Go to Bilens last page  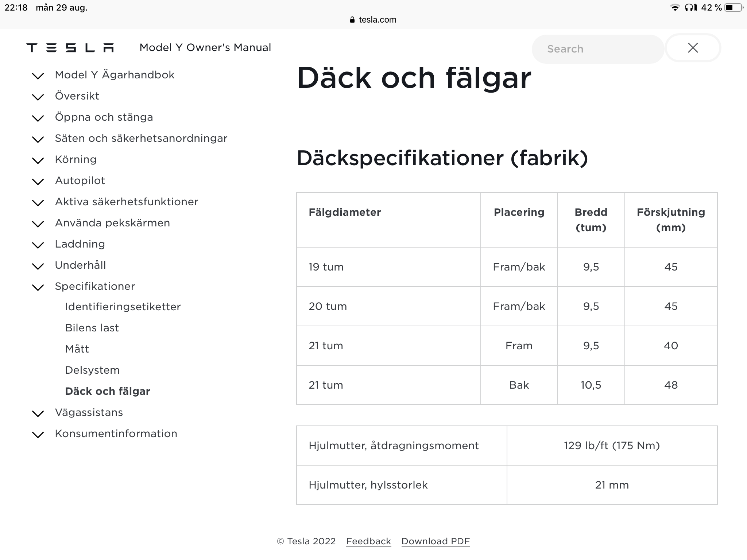92,328
